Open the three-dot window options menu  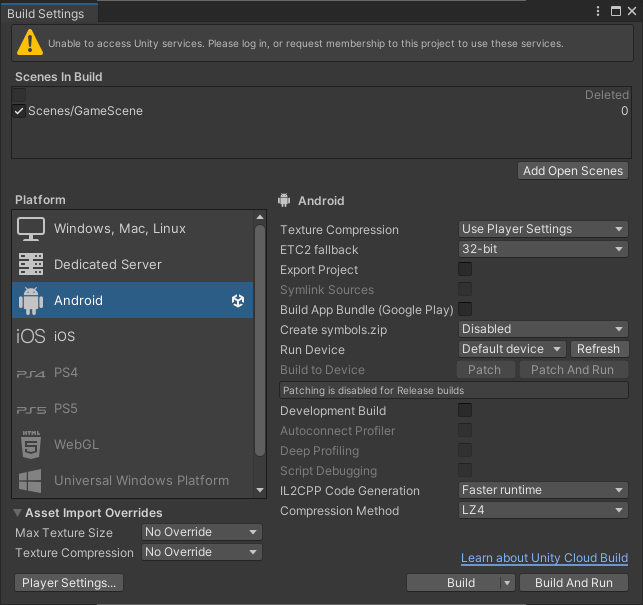[598, 11]
